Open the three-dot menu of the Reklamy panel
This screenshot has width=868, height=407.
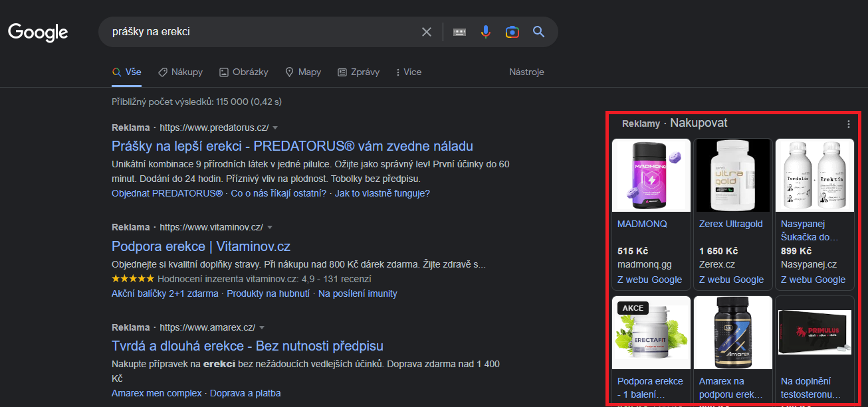click(x=848, y=124)
